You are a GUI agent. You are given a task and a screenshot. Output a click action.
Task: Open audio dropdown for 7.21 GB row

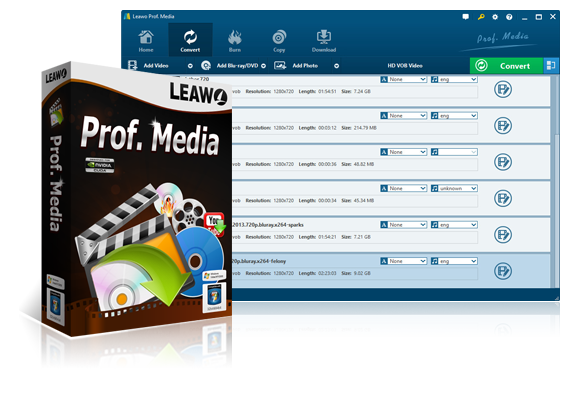pos(454,224)
